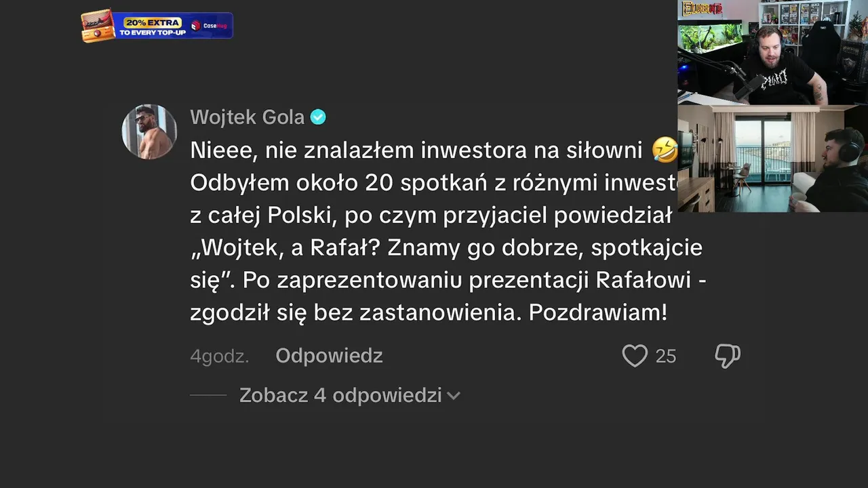Show replies with "Zobacz 4 odpowiedzi"
This screenshot has width=868, height=488.
tap(340, 396)
